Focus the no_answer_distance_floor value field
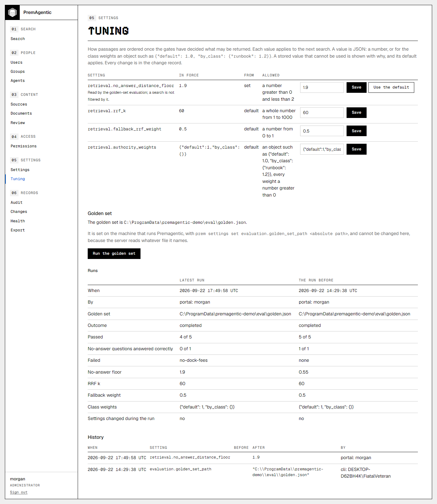437x504 pixels. point(322,87)
